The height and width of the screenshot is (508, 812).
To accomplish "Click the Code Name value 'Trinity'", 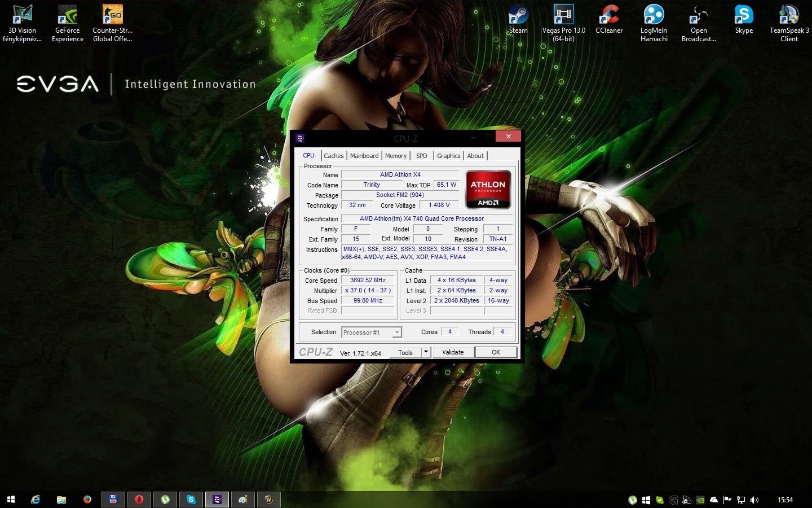I will point(372,185).
